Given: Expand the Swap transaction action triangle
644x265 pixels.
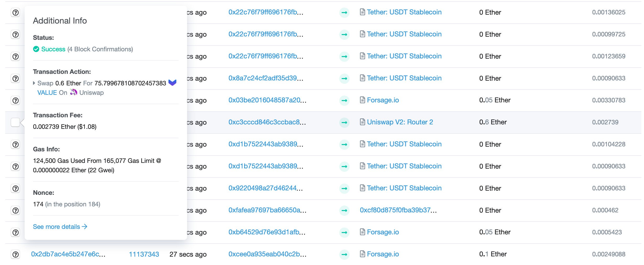Looking at the screenshot, I should click(34, 83).
